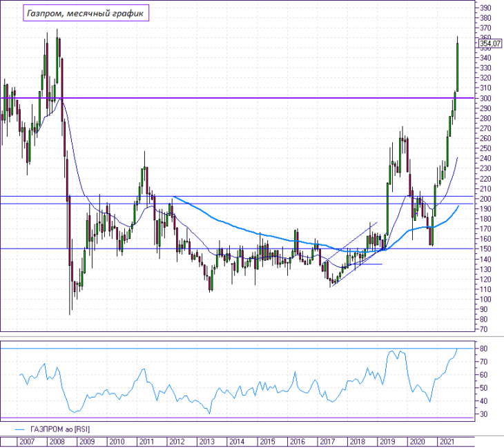Click the 2010 year label on timeline
The width and height of the screenshot is (504, 448).
click(117, 442)
